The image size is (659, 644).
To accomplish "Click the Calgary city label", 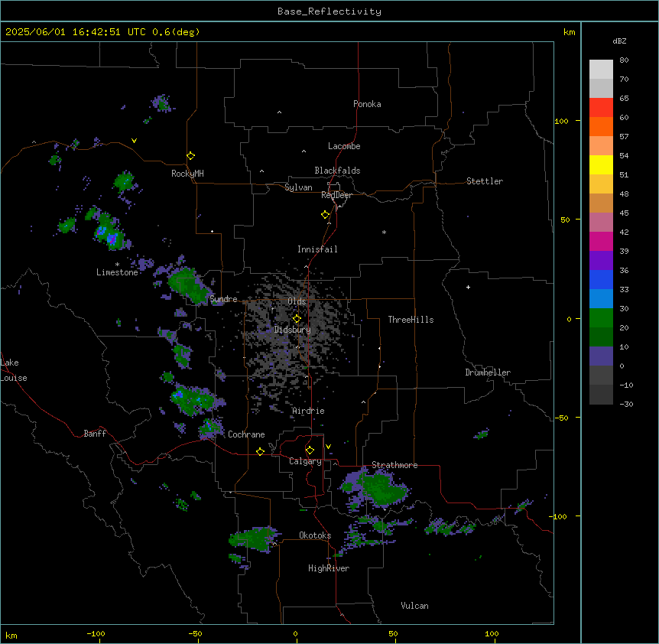I will tap(305, 461).
